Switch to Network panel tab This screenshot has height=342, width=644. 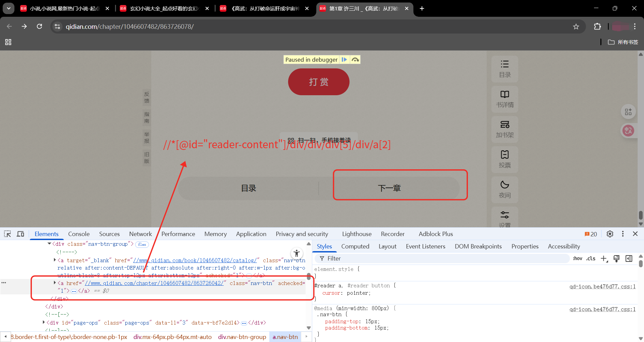coord(141,234)
